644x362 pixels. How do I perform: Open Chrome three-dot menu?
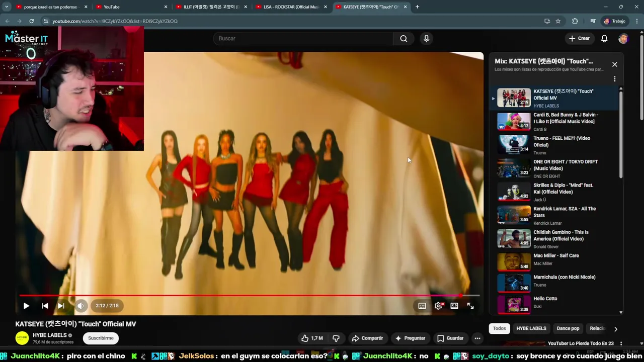[637, 21]
